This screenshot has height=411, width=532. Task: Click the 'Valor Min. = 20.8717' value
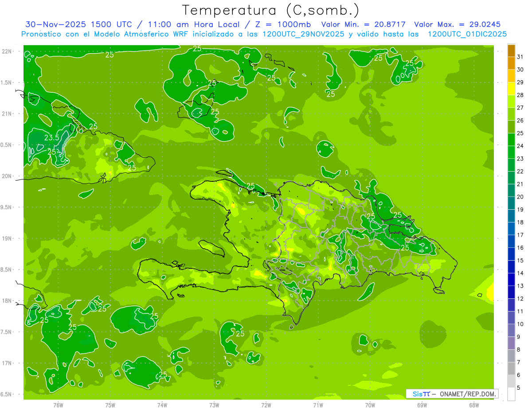click(x=363, y=24)
